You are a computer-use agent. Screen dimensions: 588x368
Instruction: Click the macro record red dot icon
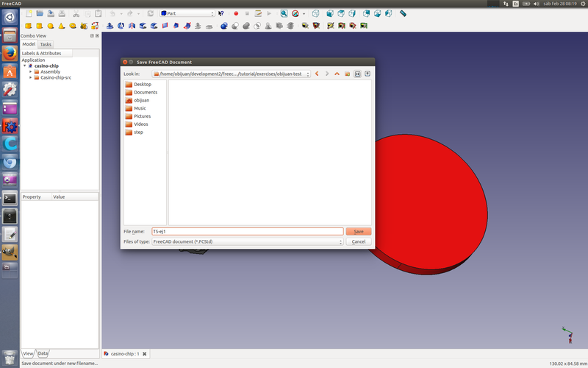[236, 13]
